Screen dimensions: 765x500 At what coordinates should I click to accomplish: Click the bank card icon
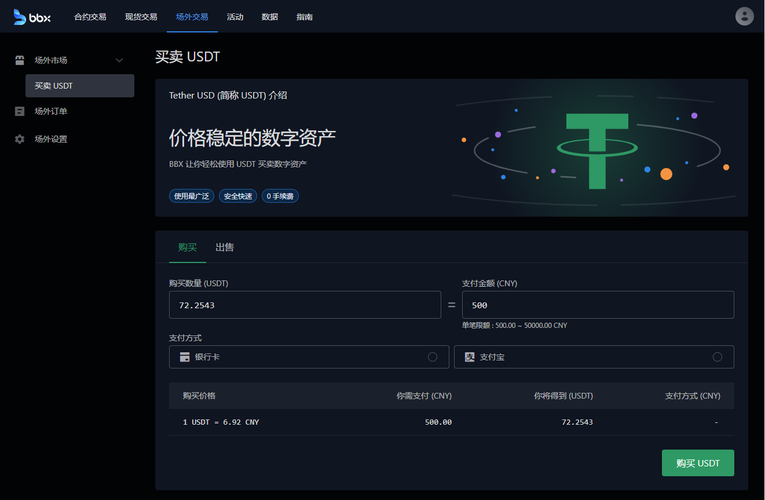tap(184, 357)
